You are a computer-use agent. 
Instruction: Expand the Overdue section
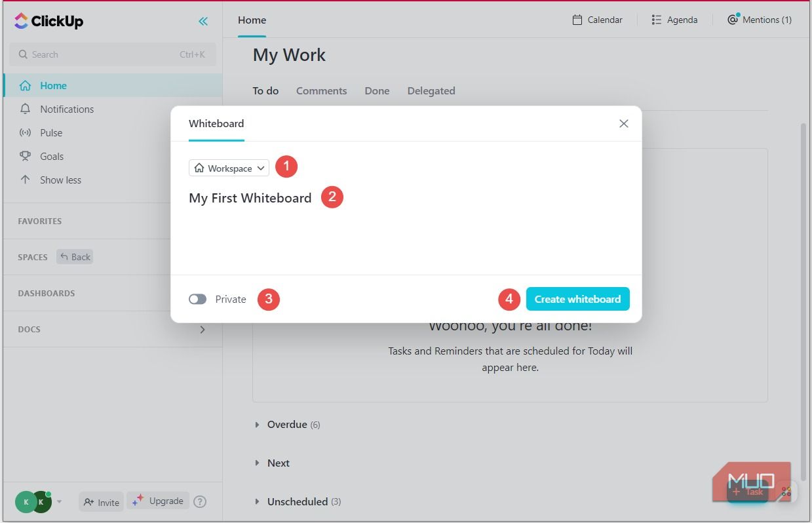(257, 425)
